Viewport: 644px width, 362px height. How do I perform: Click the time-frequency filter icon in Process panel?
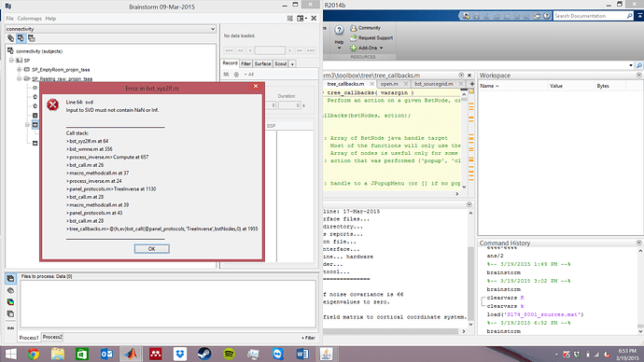click(10, 302)
